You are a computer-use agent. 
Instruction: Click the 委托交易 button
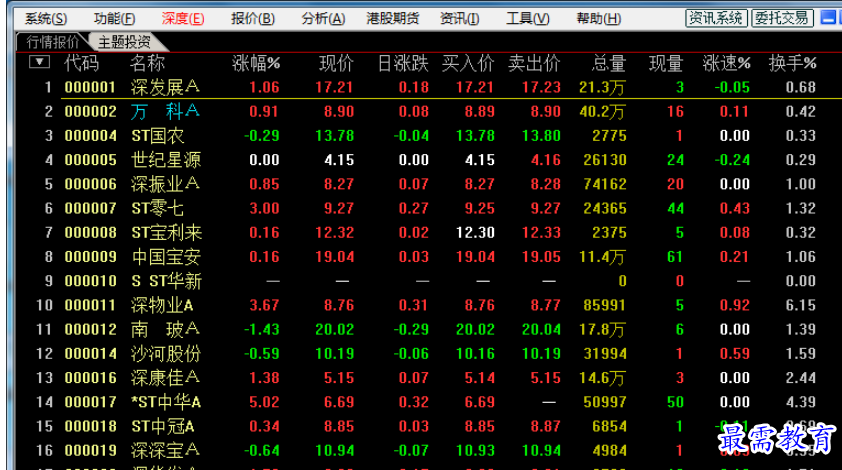click(782, 18)
